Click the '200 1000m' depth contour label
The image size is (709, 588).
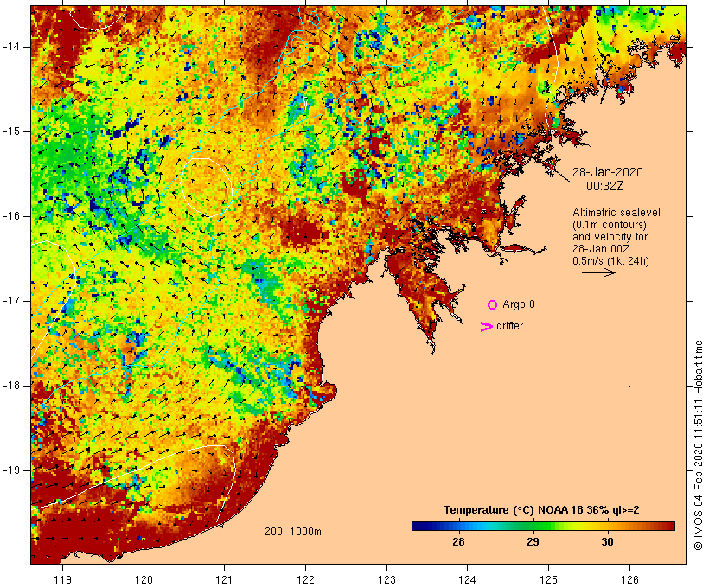point(293,532)
